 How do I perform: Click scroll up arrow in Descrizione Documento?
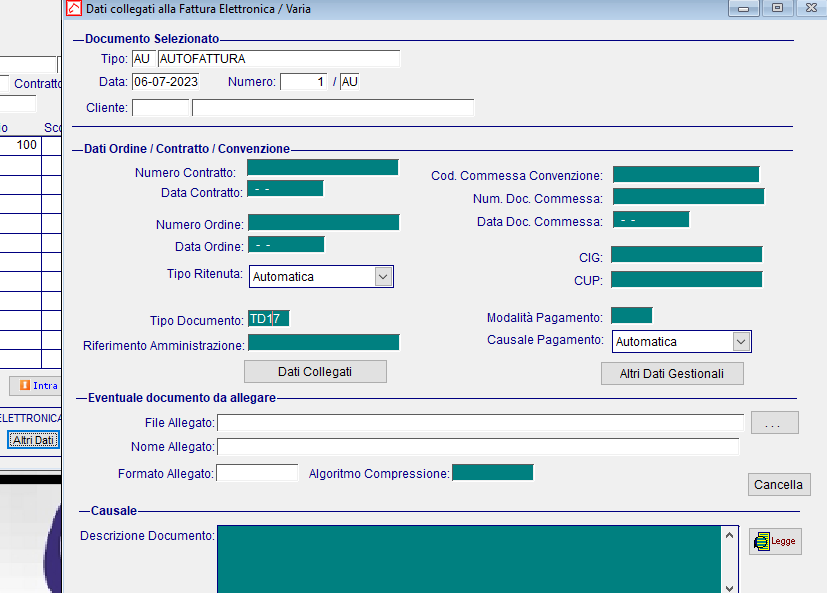[729, 535]
